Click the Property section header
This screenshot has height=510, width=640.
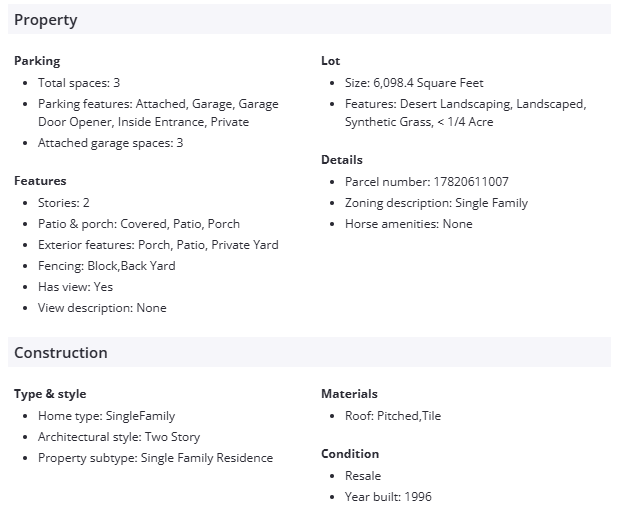46,20
